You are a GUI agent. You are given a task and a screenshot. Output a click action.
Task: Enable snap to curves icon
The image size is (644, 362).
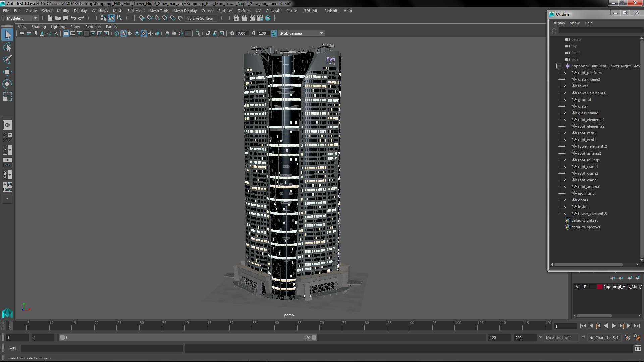tap(150, 18)
